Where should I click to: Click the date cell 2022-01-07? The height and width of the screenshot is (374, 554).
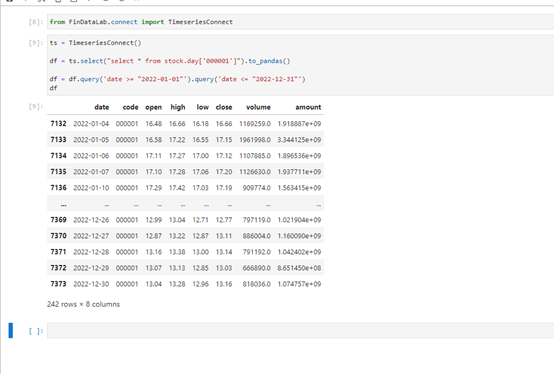[x=91, y=172]
